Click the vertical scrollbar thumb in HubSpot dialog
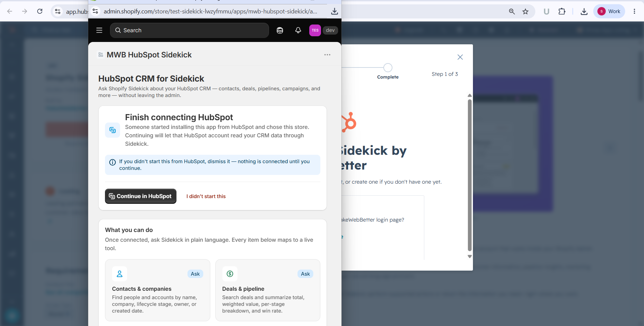 [470, 175]
